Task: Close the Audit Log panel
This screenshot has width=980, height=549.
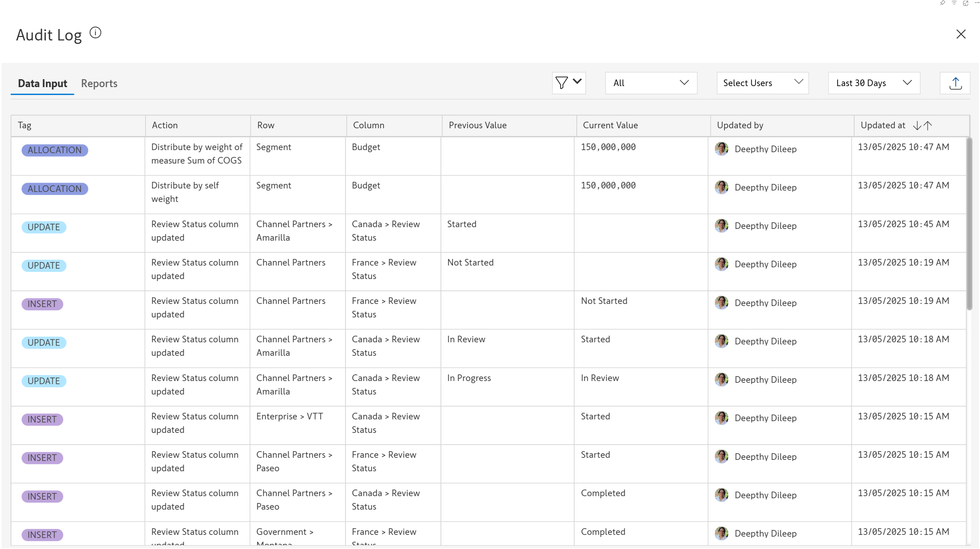Action: click(x=961, y=34)
